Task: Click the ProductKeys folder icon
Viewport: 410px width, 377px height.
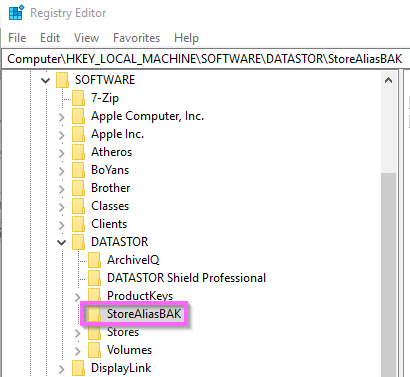Action: coord(94,295)
